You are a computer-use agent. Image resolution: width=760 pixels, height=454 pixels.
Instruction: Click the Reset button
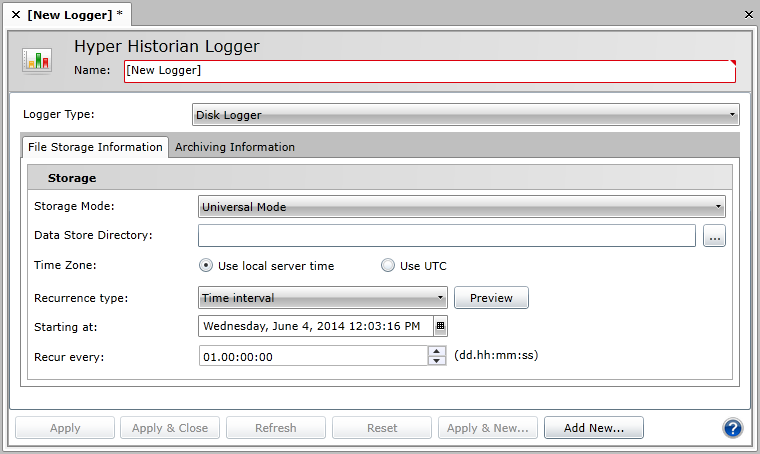(382, 428)
